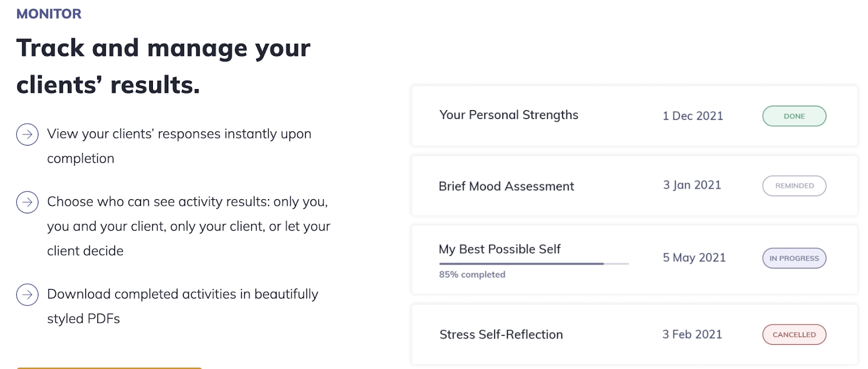Image resolution: width=868 pixels, height=369 pixels.
Task: Click the 3 Feb 2021 date
Action: (x=692, y=334)
